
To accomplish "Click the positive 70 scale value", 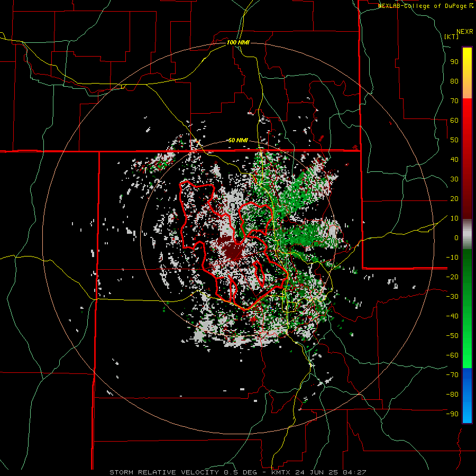I will (454, 101).
